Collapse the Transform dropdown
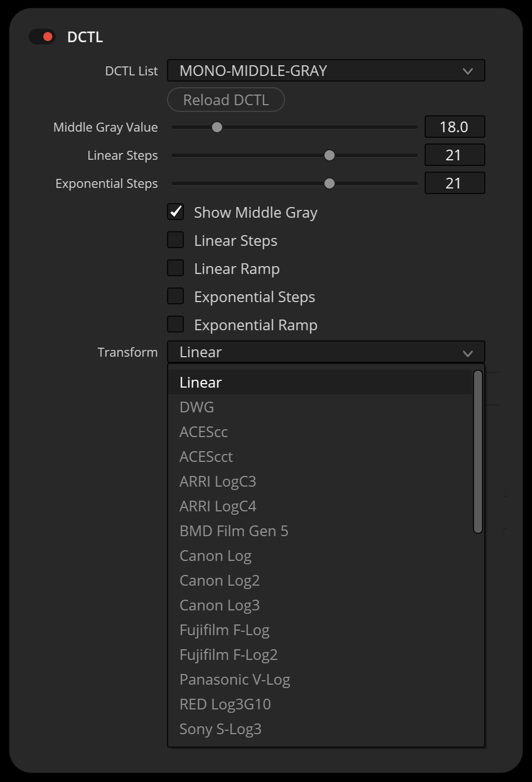The width and height of the screenshot is (532, 782). [x=326, y=352]
